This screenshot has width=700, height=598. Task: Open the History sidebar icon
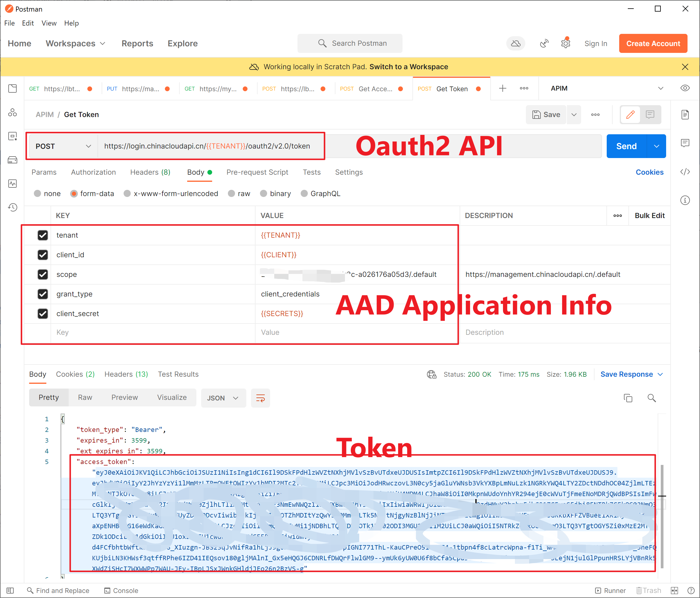point(12,207)
